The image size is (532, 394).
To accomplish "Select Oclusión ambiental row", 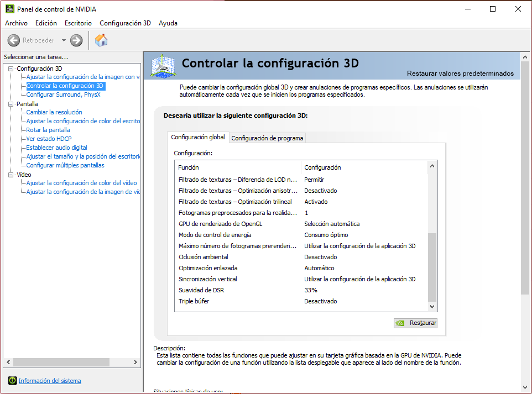I will (x=301, y=257).
